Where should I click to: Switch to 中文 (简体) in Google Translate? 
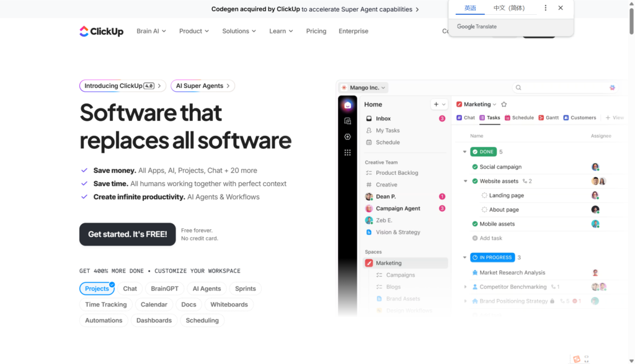(509, 7)
